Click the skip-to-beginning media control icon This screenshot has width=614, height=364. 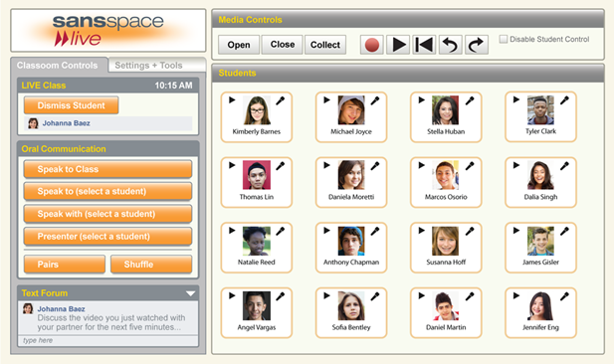coord(424,45)
